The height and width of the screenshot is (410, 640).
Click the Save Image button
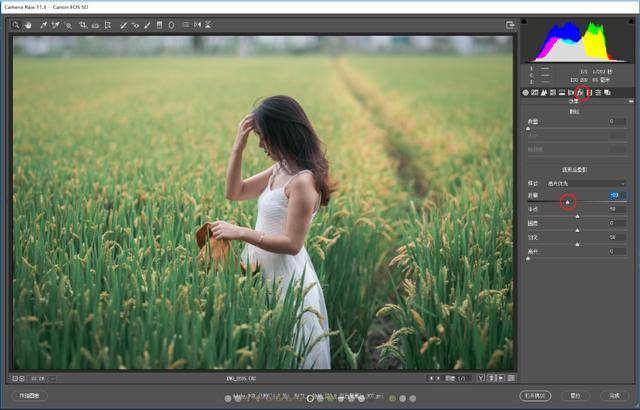coord(30,396)
